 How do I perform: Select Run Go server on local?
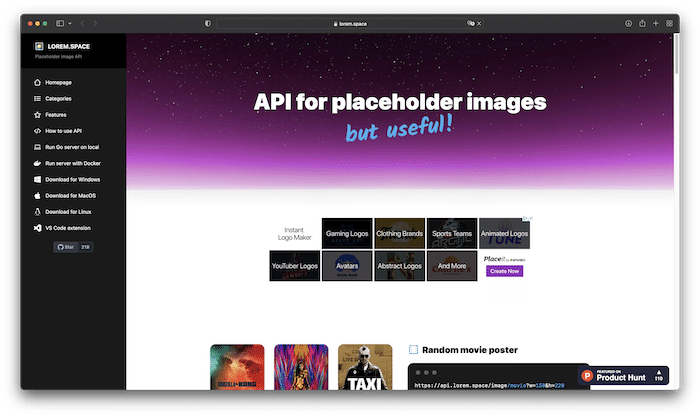[x=72, y=147]
